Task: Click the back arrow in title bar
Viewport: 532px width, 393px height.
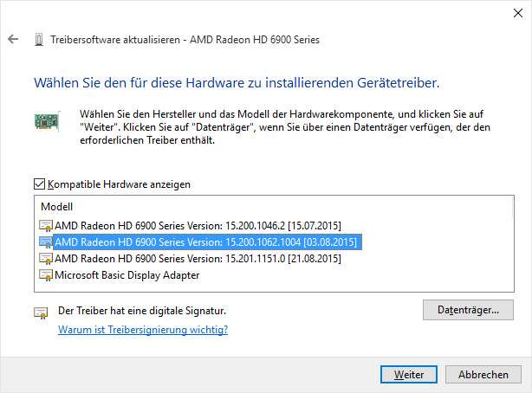Action: tap(13, 39)
